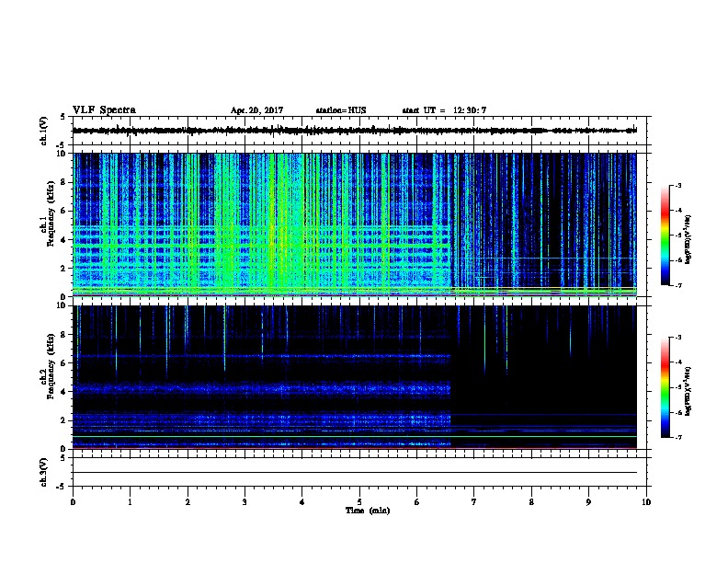Click the "-5" label on ch.2 color bar
The image size is (728, 563).
pyautogui.click(x=677, y=387)
